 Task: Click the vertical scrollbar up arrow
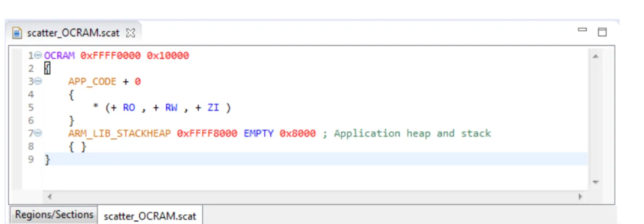[x=595, y=56]
